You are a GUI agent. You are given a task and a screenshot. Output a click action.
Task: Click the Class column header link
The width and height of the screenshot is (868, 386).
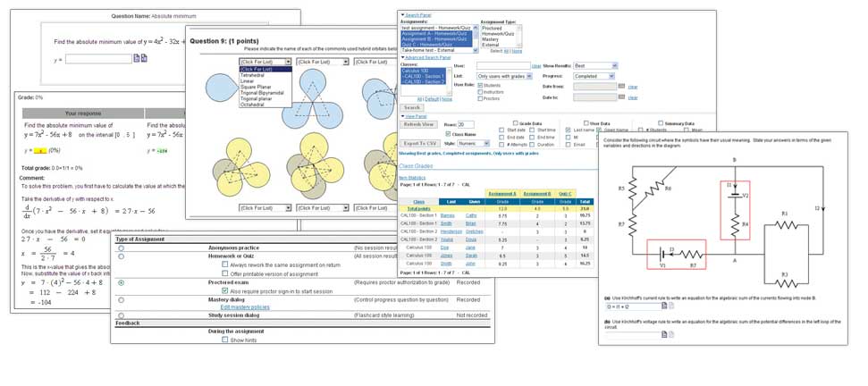pos(418,202)
